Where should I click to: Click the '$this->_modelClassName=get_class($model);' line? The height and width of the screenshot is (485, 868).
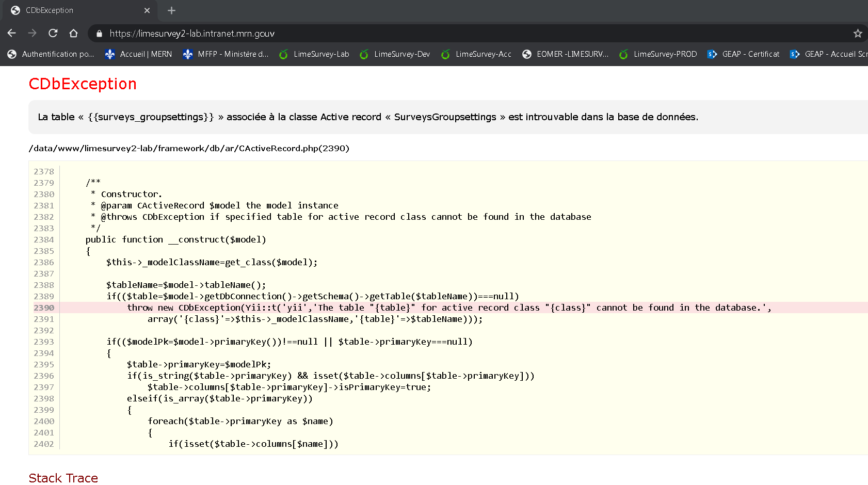tap(212, 262)
